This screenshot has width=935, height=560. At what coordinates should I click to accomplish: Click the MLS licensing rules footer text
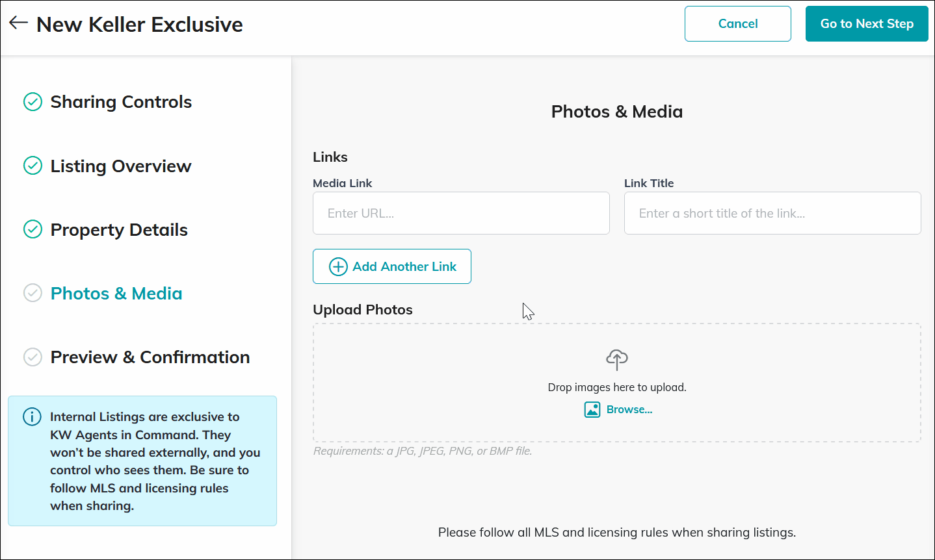point(617,532)
